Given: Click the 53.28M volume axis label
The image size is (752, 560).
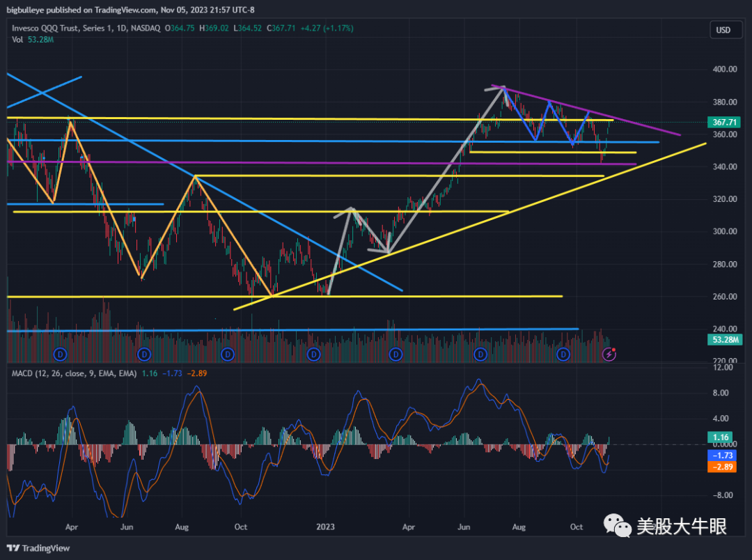Looking at the screenshot, I should 725,340.
